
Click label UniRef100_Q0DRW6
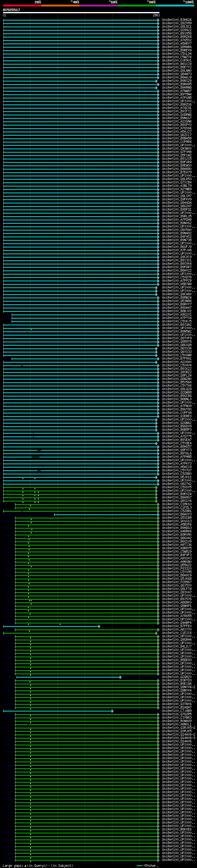177,115
